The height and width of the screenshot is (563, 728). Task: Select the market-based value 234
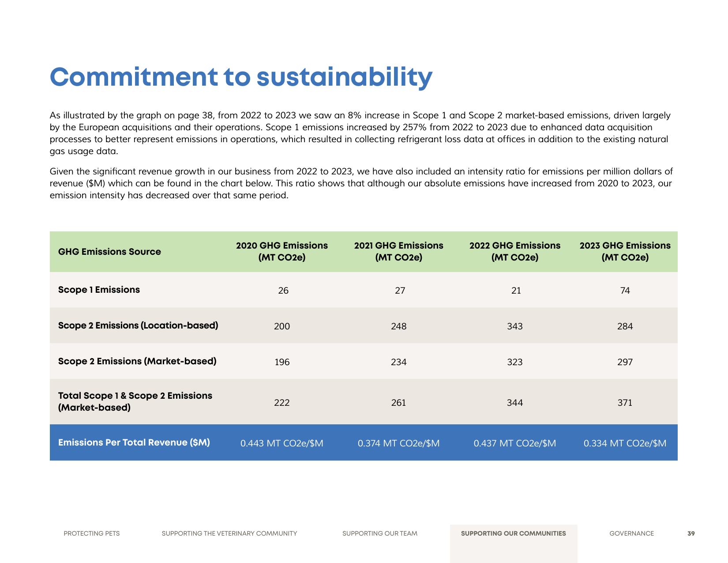pos(399,362)
